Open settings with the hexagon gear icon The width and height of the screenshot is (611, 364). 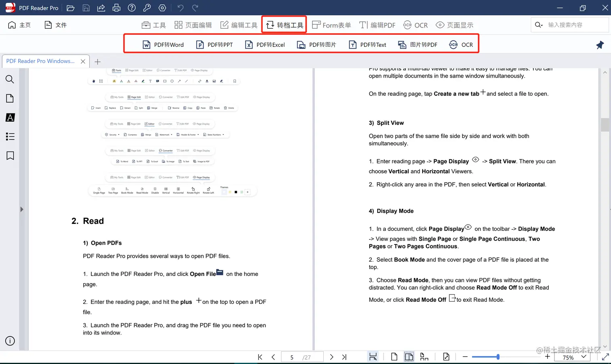162,8
